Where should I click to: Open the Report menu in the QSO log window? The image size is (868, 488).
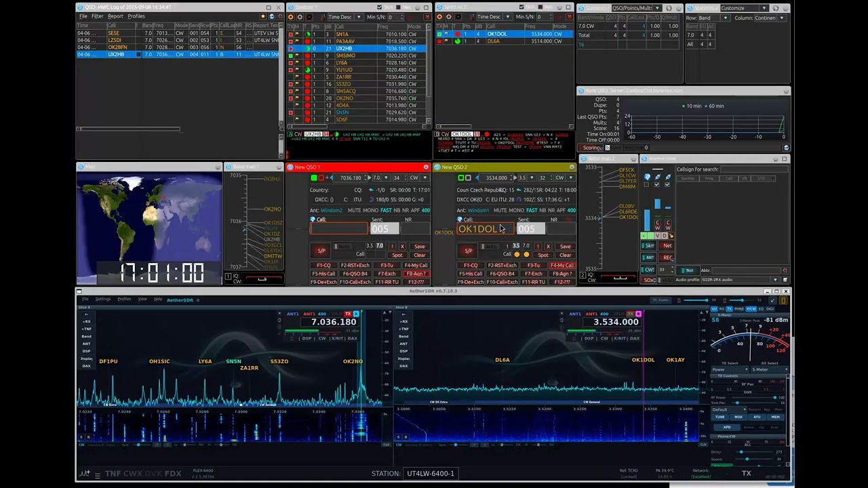pos(115,16)
